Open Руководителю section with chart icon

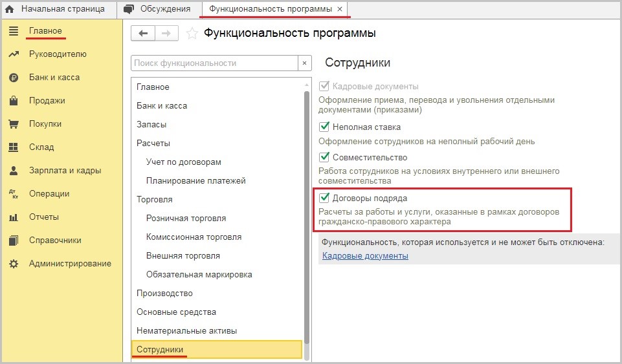[14, 54]
